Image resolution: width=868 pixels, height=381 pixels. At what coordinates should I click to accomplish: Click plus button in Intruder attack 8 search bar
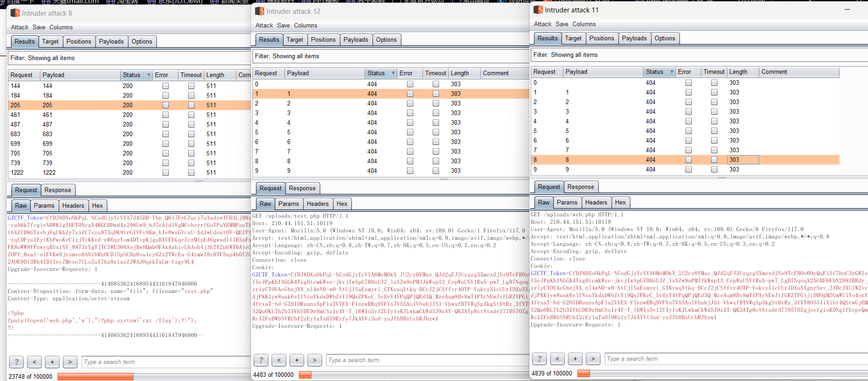(52, 362)
